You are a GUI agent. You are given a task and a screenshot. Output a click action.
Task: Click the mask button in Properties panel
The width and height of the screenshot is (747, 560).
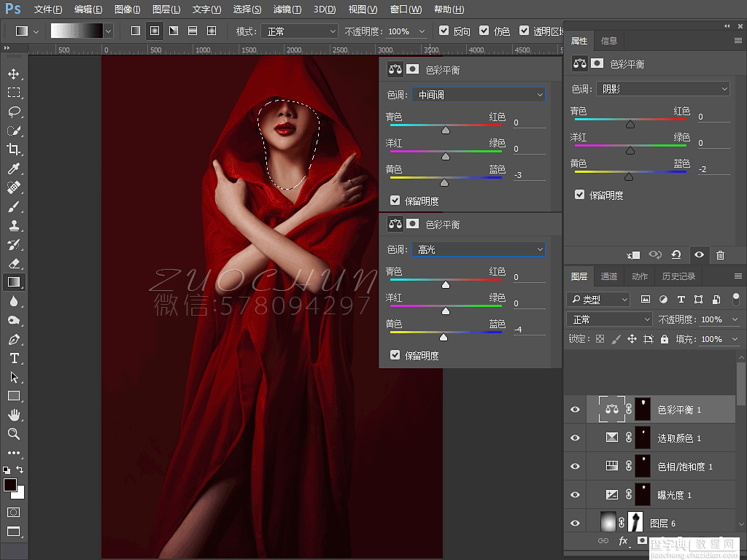click(x=597, y=63)
